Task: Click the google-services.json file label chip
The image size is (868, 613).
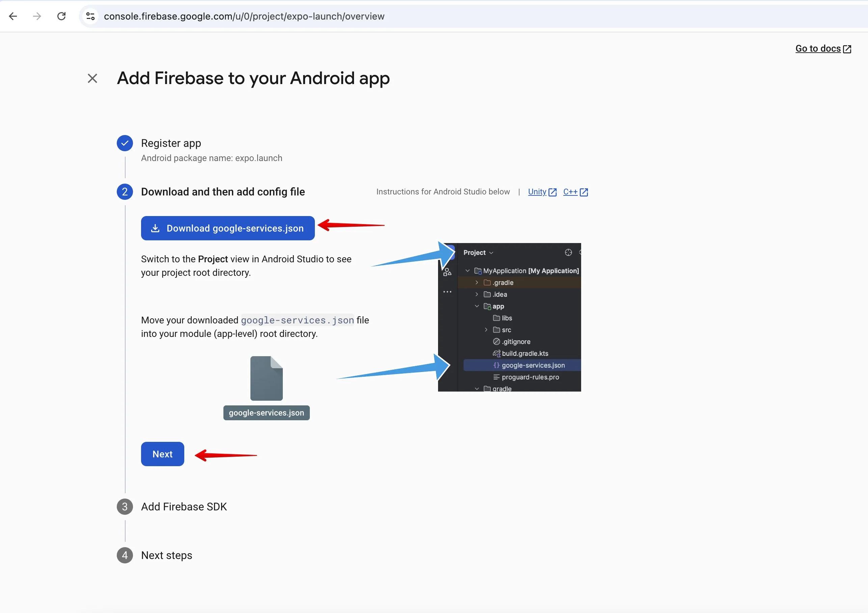Action: [x=267, y=412]
